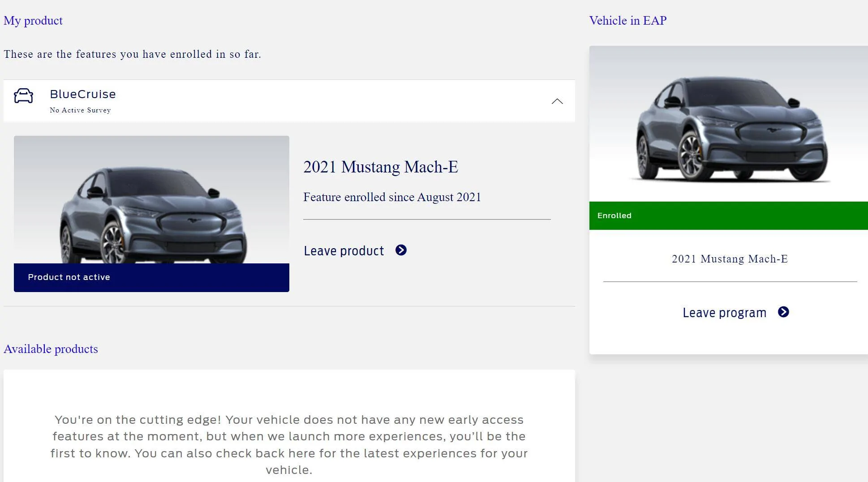Click the 'No Active Survey' status text

80,110
